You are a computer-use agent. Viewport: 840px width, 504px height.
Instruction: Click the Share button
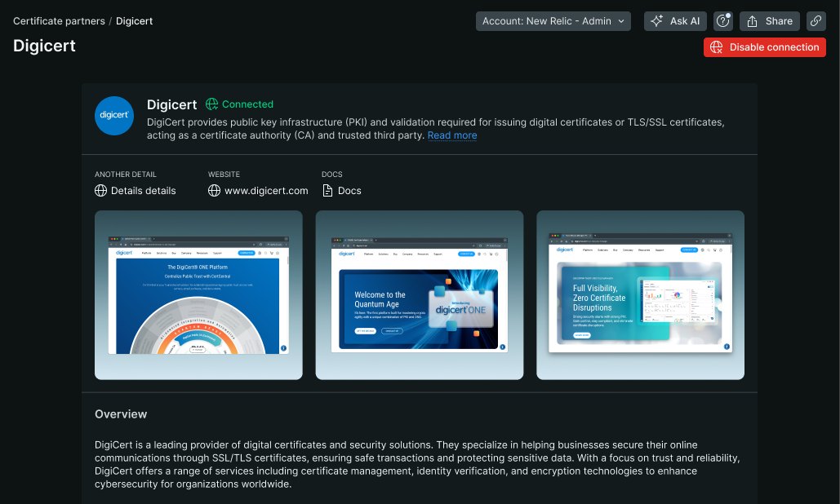769,21
